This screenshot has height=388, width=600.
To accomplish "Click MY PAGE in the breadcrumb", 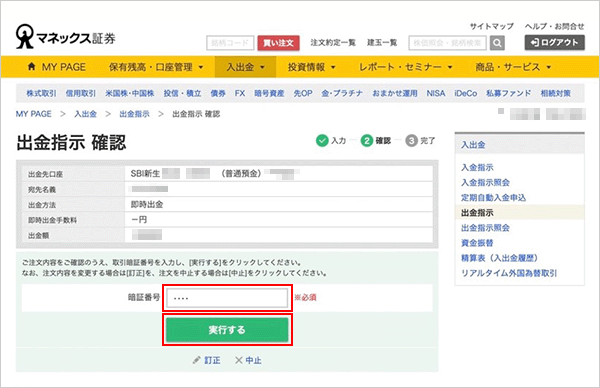I will click(34, 114).
